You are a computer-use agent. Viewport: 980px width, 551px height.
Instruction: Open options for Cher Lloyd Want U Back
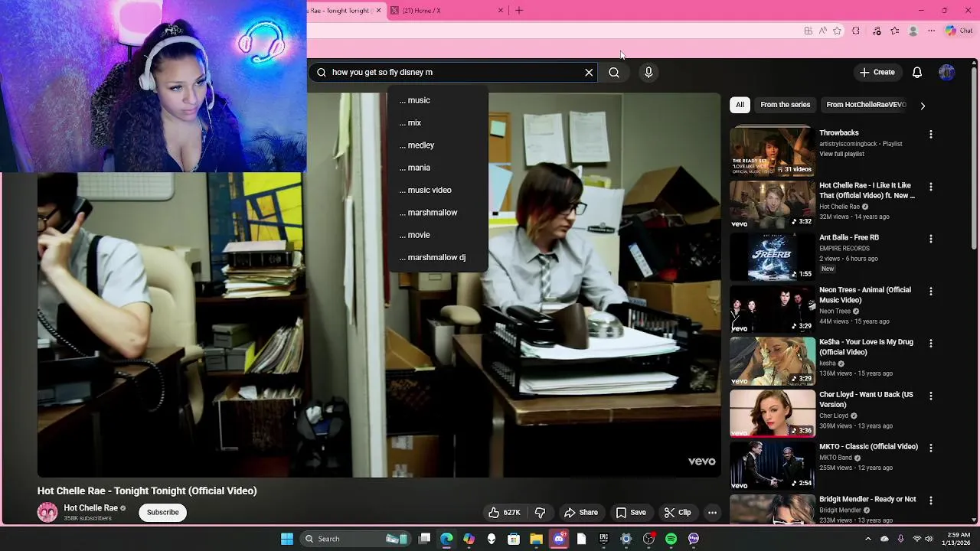(931, 396)
